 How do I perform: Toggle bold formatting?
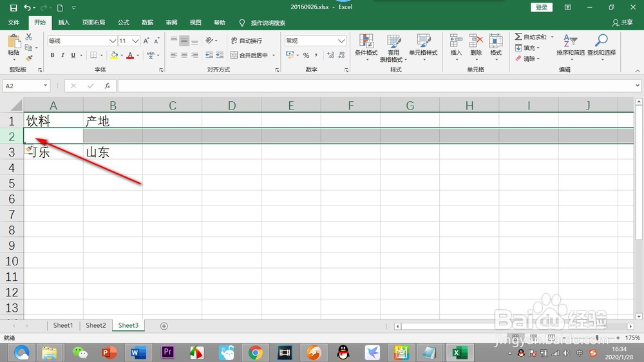[x=52, y=55]
